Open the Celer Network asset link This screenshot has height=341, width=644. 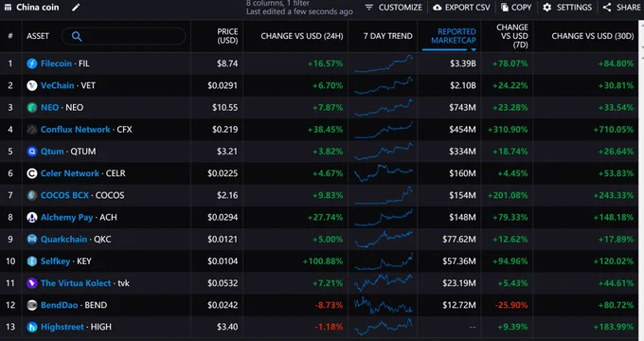click(x=70, y=173)
